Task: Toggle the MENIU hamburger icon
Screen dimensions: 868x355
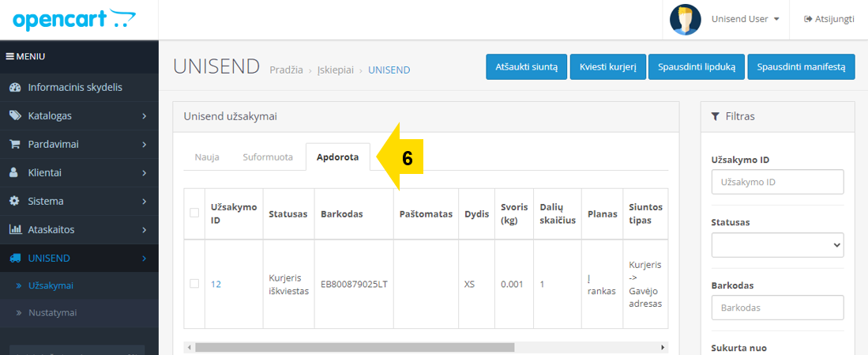Action: point(9,56)
